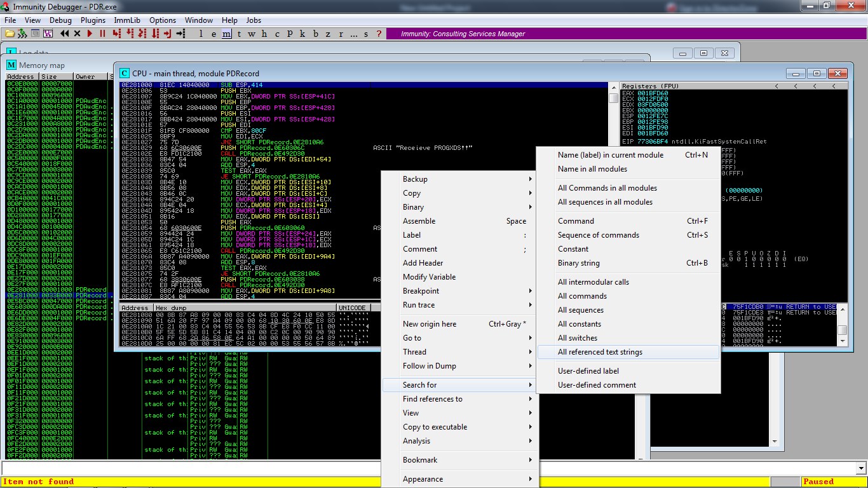Image resolution: width=868 pixels, height=488 pixels.
Task: Click the Trace over toolbar icon
Action: (155, 34)
